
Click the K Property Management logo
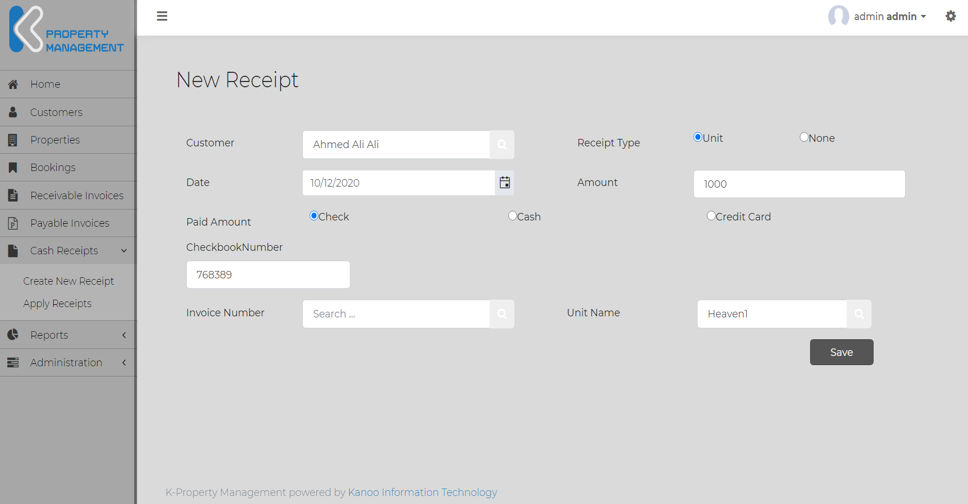pyautogui.click(x=67, y=32)
